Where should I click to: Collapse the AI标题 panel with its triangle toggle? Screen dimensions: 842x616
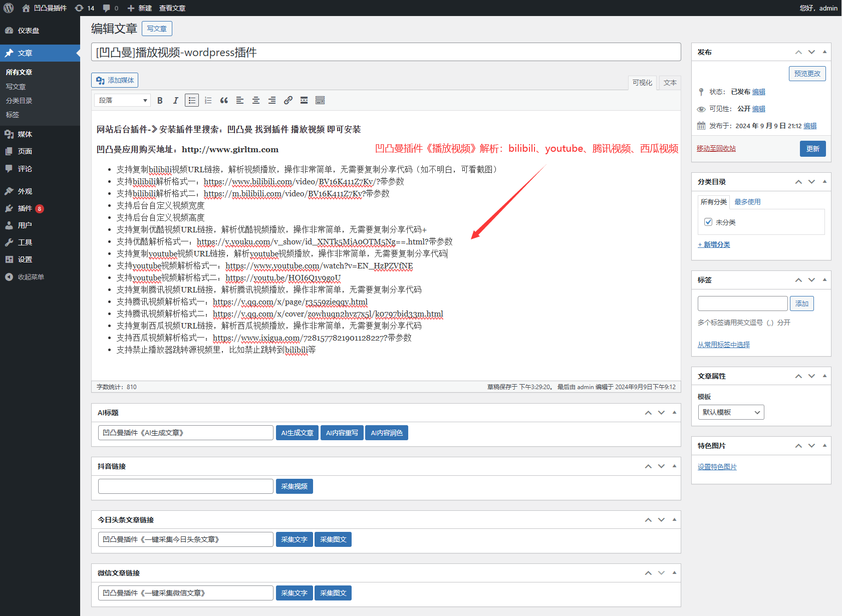[674, 413]
